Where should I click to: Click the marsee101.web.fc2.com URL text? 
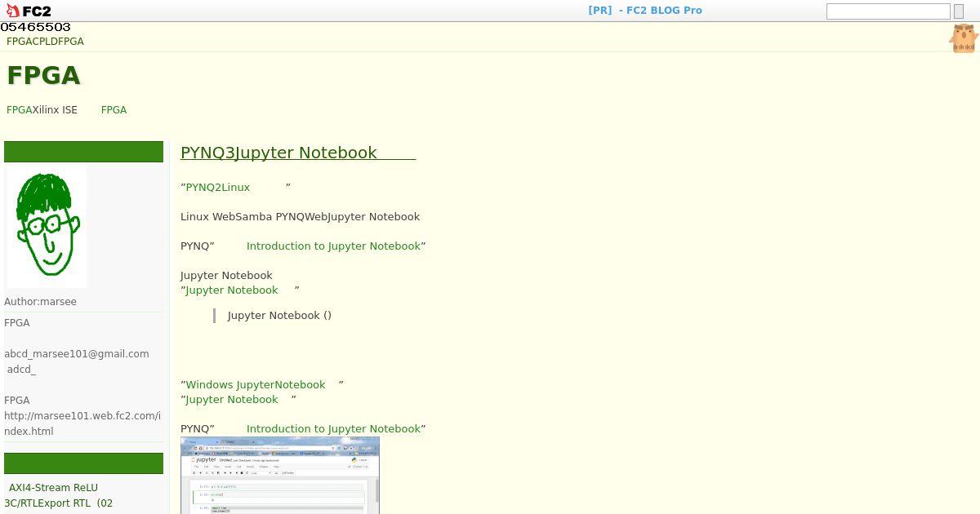coord(82,423)
